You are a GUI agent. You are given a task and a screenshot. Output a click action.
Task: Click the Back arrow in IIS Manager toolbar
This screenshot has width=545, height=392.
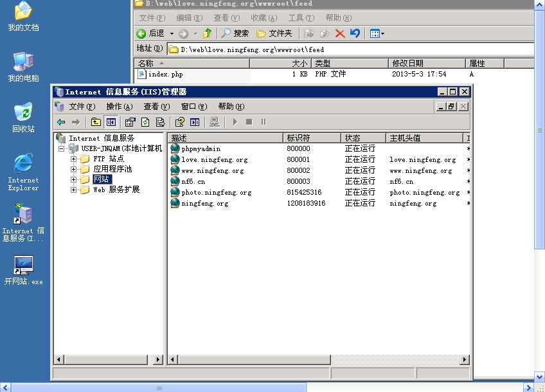pos(61,122)
